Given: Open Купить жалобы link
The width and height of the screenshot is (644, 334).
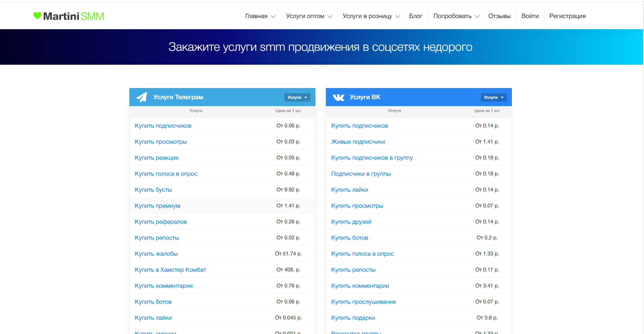Looking at the screenshot, I should [156, 254].
